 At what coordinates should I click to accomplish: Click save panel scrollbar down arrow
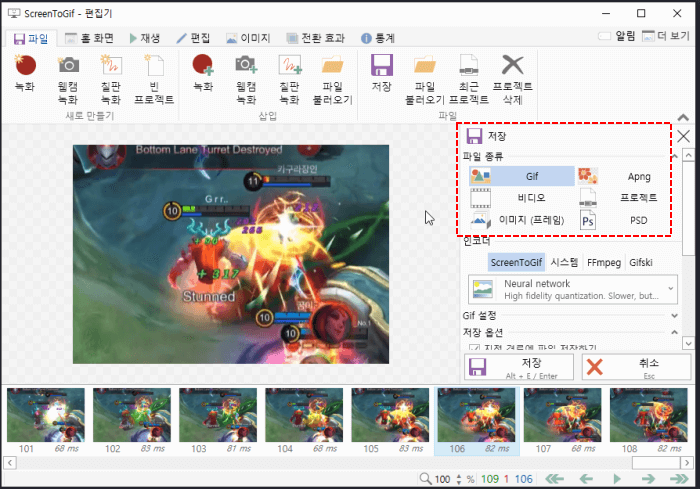688,343
